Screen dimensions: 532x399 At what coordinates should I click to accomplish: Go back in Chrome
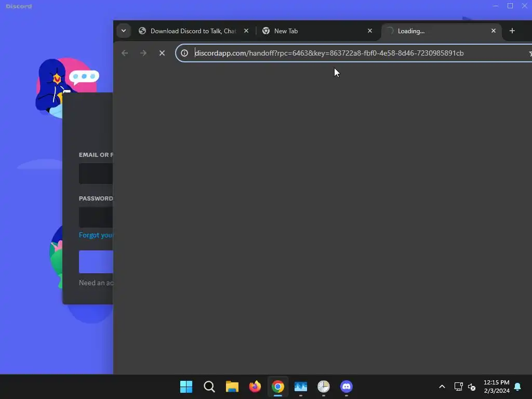(125, 53)
